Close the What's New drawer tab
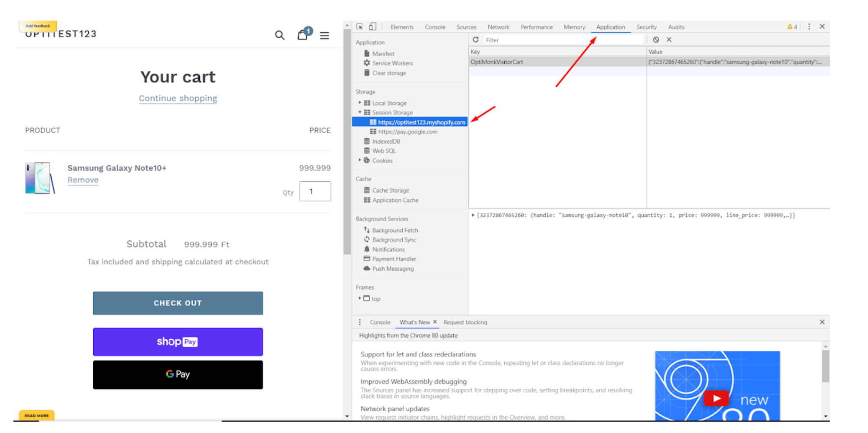This screenshot has height=433, width=868. pyautogui.click(x=435, y=322)
